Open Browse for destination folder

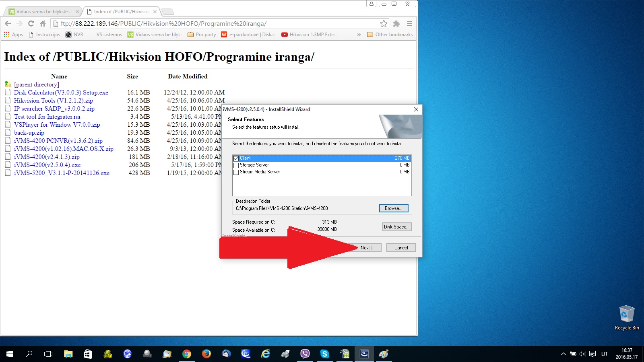pyautogui.click(x=394, y=208)
